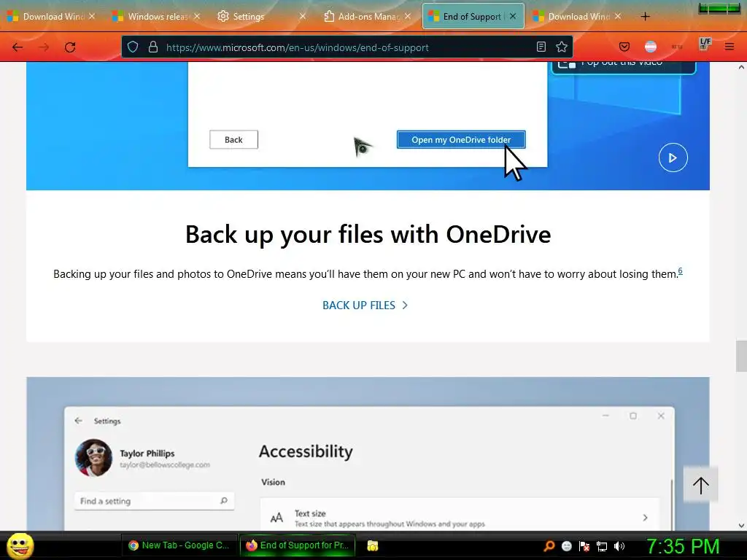Open the Firefox hamburger menu
This screenshot has width=747, height=560.
click(729, 47)
